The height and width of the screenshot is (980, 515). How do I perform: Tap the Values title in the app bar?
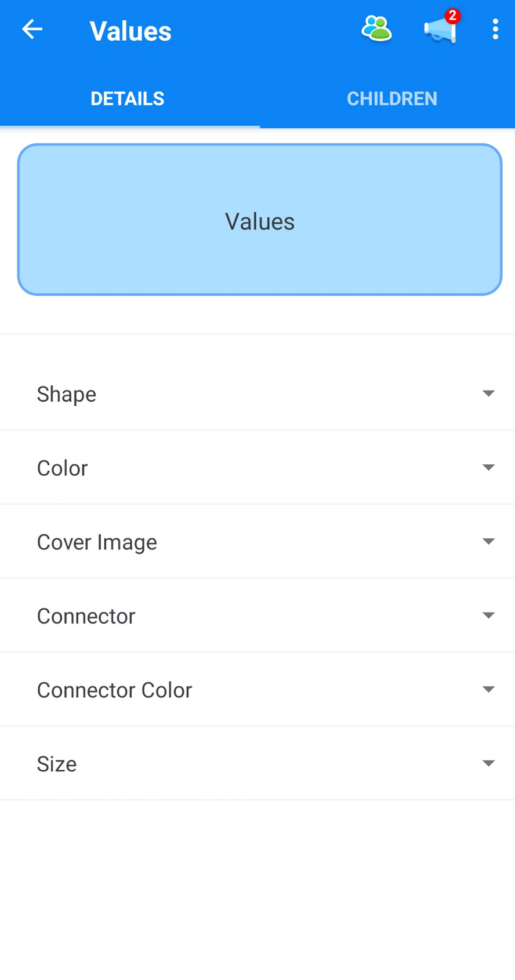(x=130, y=31)
